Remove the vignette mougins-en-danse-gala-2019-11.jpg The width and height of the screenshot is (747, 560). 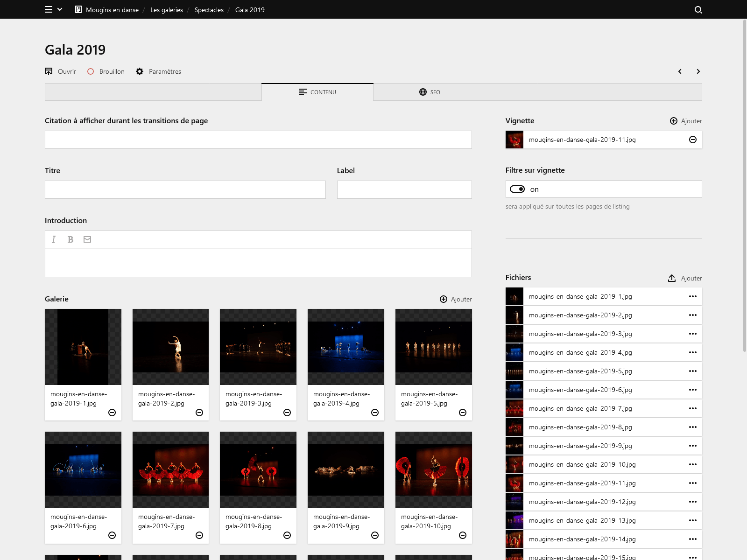coord(693,140)
